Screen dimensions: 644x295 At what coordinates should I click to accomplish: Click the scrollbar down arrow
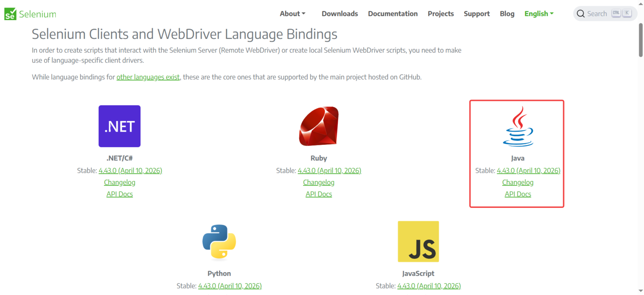point(640,291)
